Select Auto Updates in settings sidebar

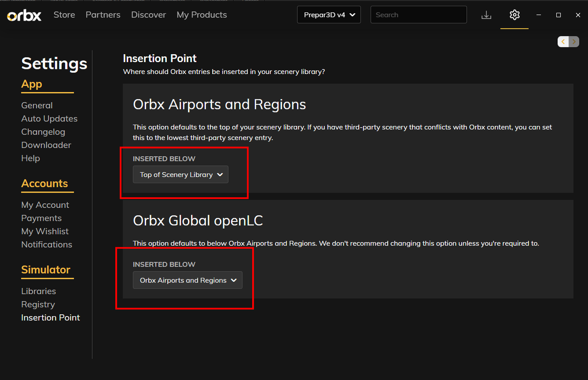point(49,119)
